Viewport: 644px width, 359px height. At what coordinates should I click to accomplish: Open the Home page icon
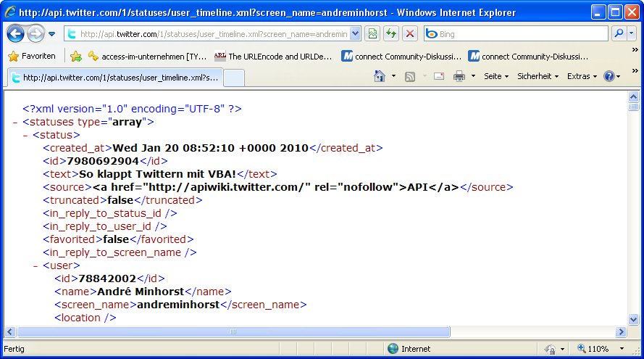pos(379,76)
